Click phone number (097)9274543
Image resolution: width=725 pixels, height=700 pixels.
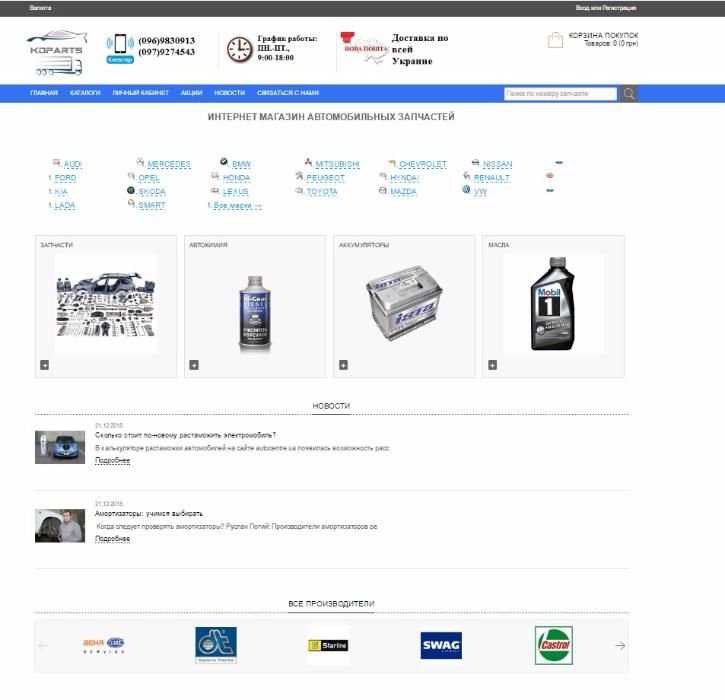(167, 52)
